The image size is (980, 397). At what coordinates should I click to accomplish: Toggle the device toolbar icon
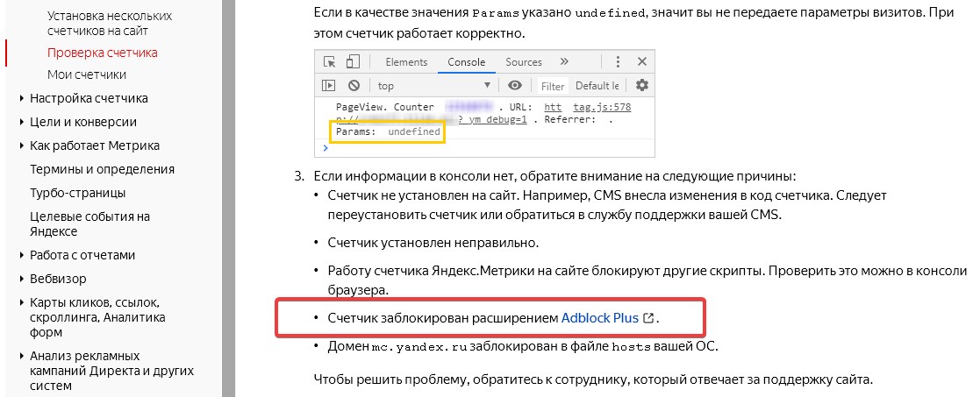353,62
